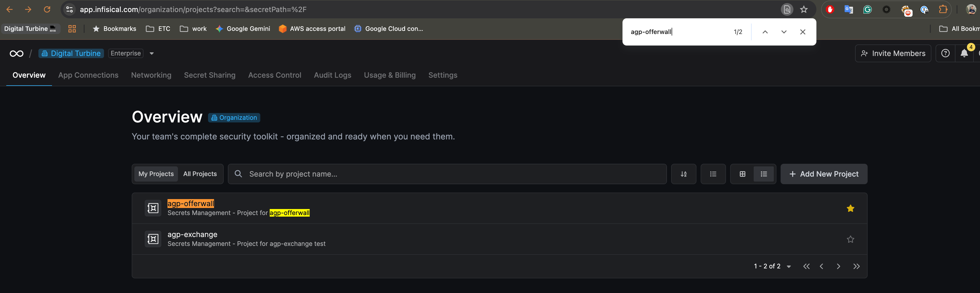Open the 1 - 2 of 2 page size dropdown

click(789, 267)
